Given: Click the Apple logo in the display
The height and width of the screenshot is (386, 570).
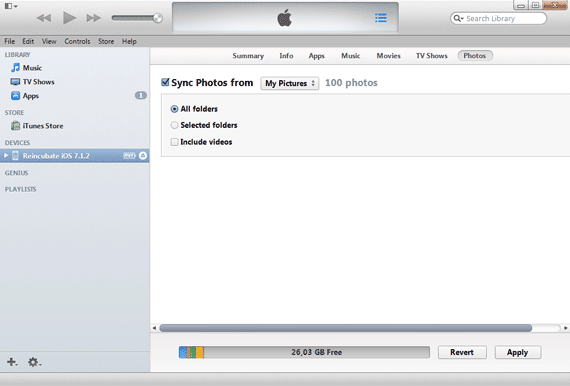Looking at the screenshot, I should [285, 18].
